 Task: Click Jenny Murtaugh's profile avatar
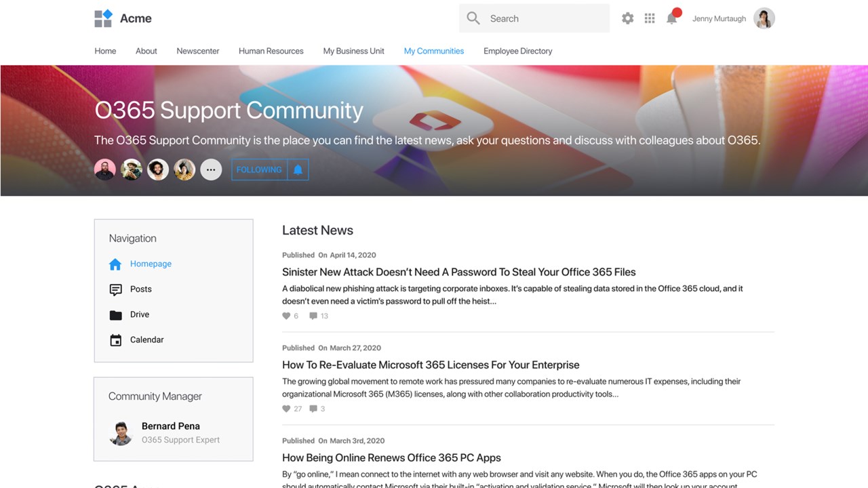764,18
